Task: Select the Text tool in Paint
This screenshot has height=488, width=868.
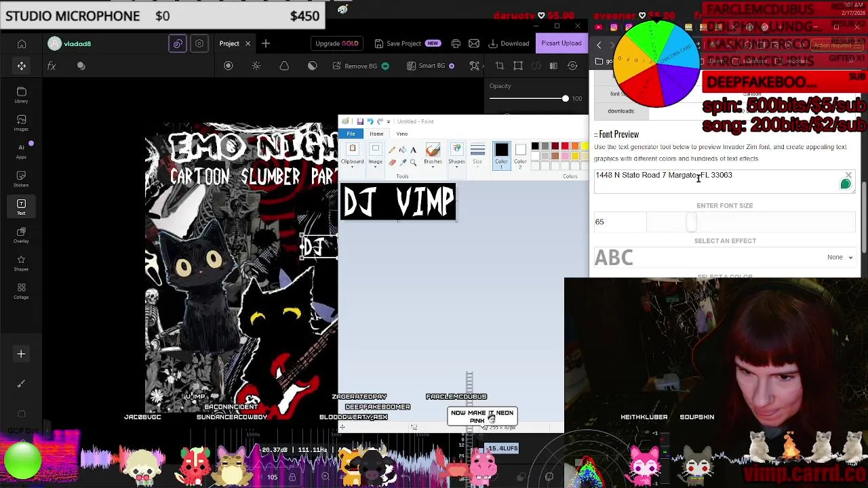Action: (x=413, y=150)
